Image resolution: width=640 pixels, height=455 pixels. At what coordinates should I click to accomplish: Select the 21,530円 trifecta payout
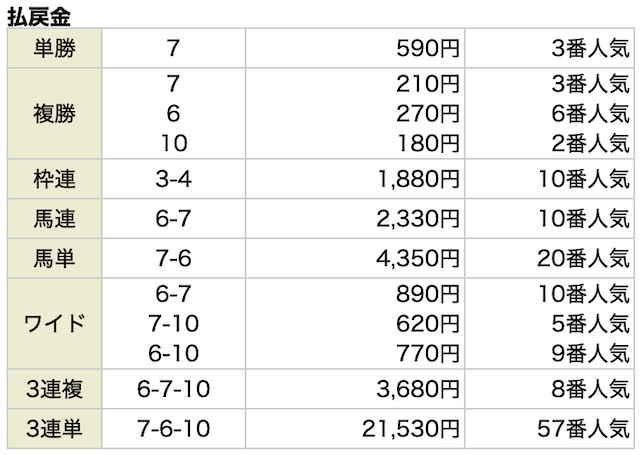point(410,430)
